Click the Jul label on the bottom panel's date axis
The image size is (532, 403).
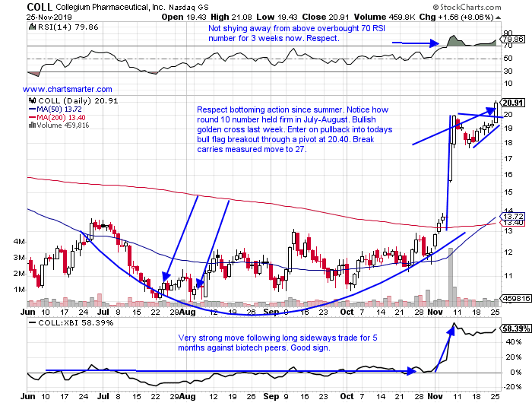tap(103, 396)
